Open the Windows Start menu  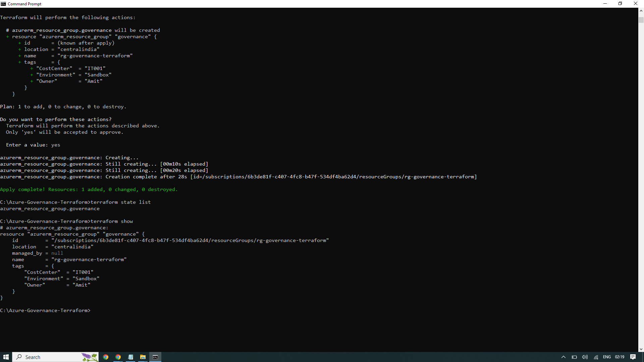point(6,357)
